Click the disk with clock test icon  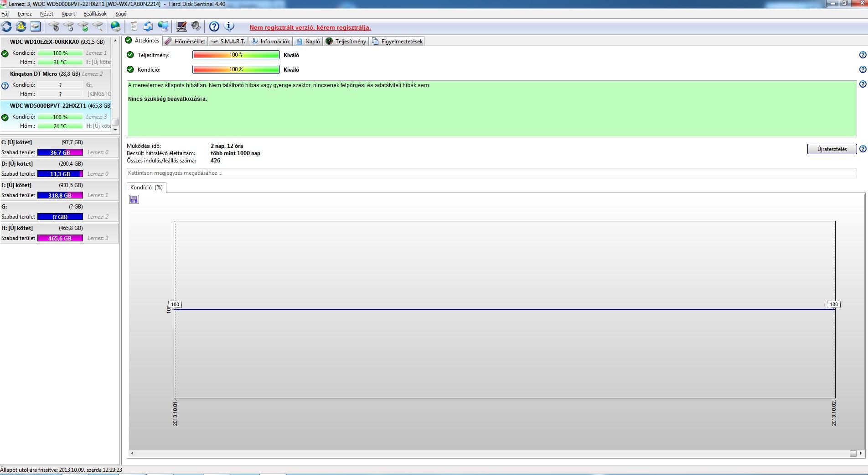(68, 26)
